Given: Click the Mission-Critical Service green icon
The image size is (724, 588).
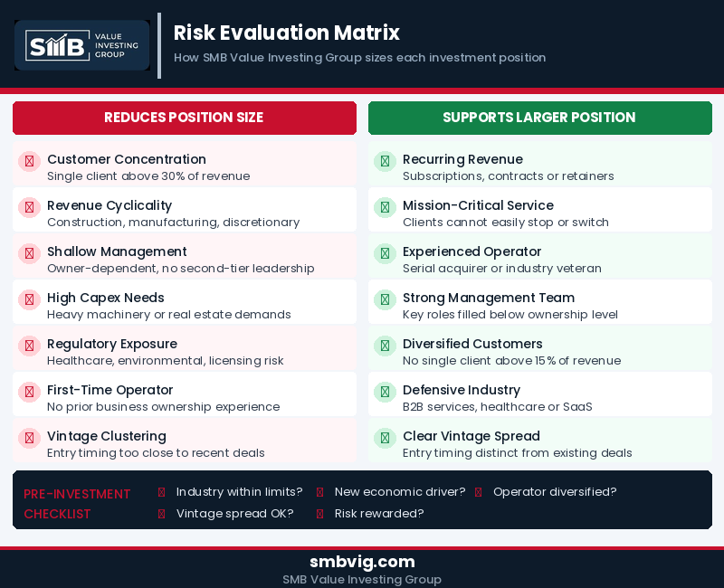Looking at the screenshot, I should (x=385, y=207).
